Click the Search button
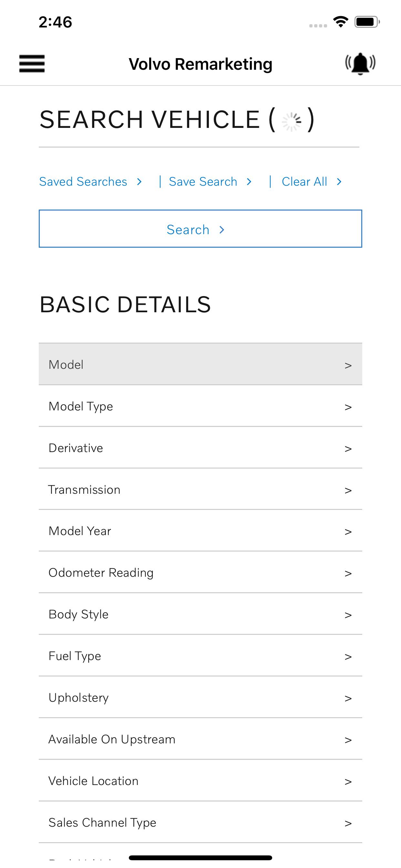The width and height of the screenshot is (401, 868). (x=200, y=229)
